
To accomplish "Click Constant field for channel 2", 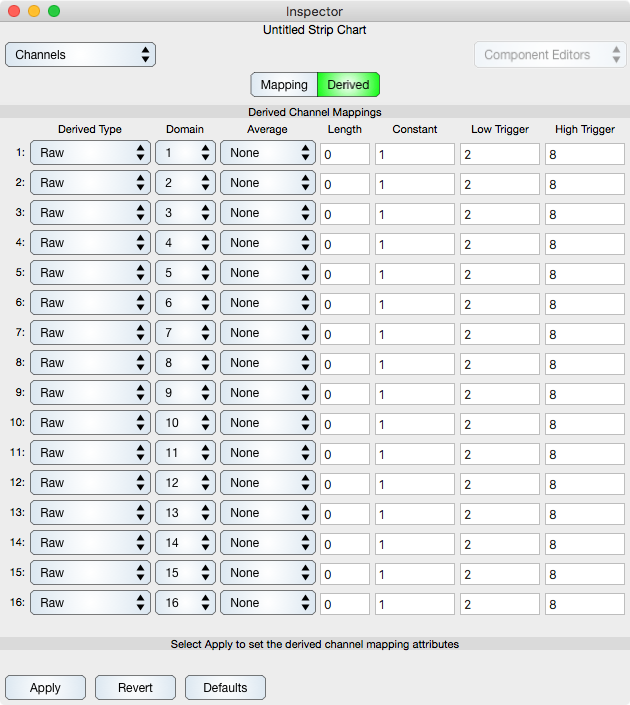I will point(415,184).
